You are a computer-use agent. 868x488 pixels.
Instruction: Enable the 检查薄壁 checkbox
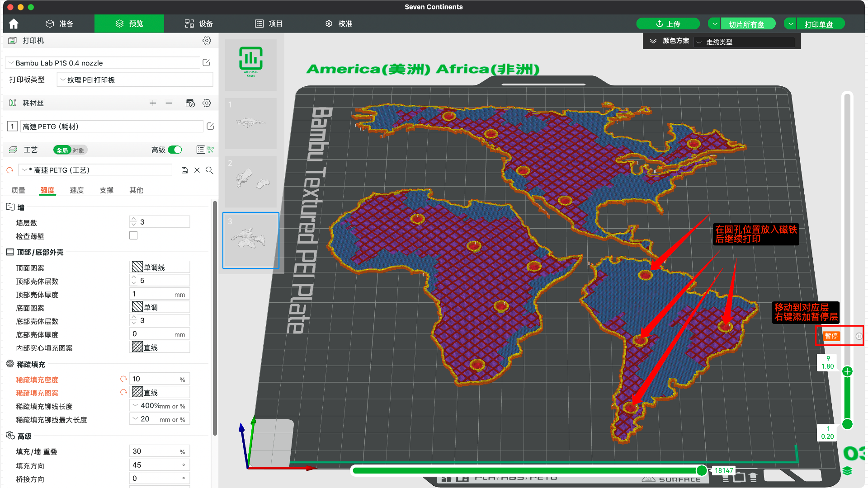pos(133,235)
